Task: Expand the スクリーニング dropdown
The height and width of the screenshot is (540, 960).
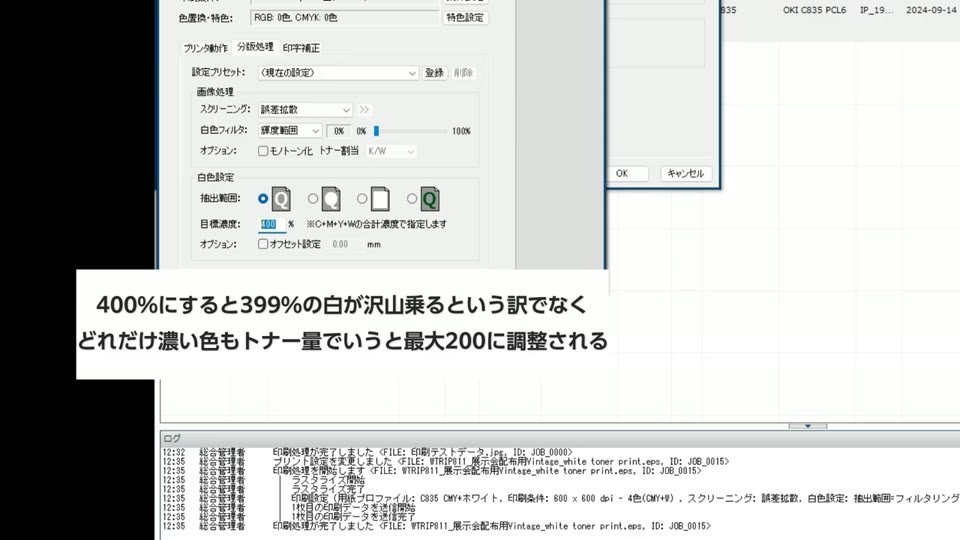Action: click(x=305, y=110)
